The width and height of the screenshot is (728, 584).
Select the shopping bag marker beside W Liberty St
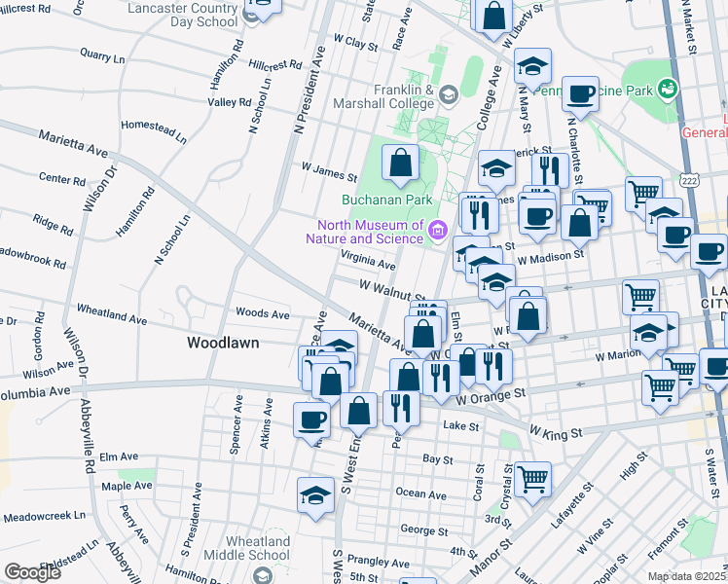494,16
